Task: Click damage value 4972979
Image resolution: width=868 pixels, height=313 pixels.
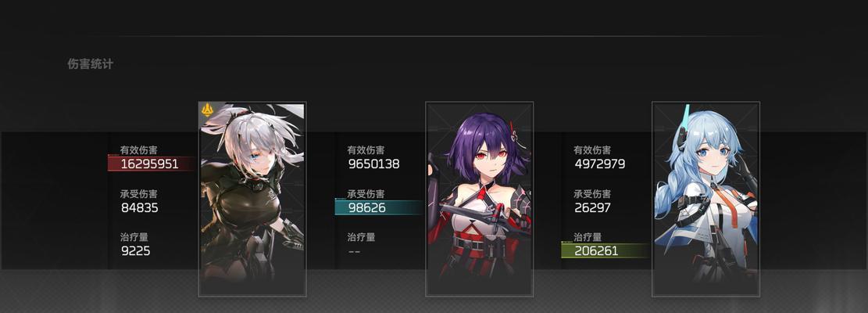Action: coord(600,164)
